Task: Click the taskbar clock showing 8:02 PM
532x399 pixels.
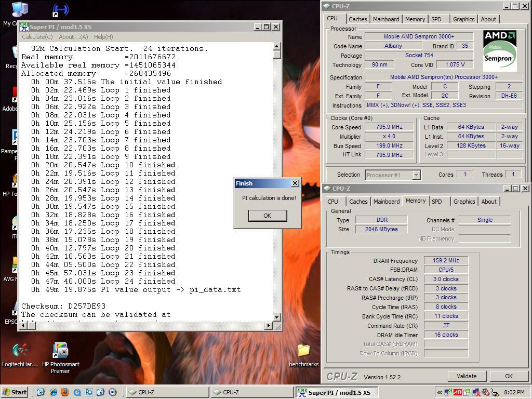Action: 514,392
